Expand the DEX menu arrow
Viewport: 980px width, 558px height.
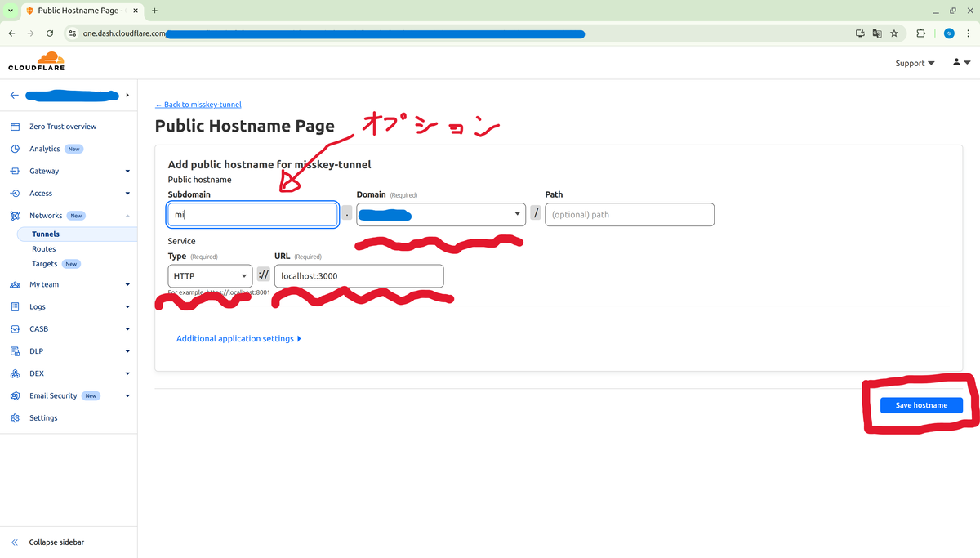tap(127, 373)
